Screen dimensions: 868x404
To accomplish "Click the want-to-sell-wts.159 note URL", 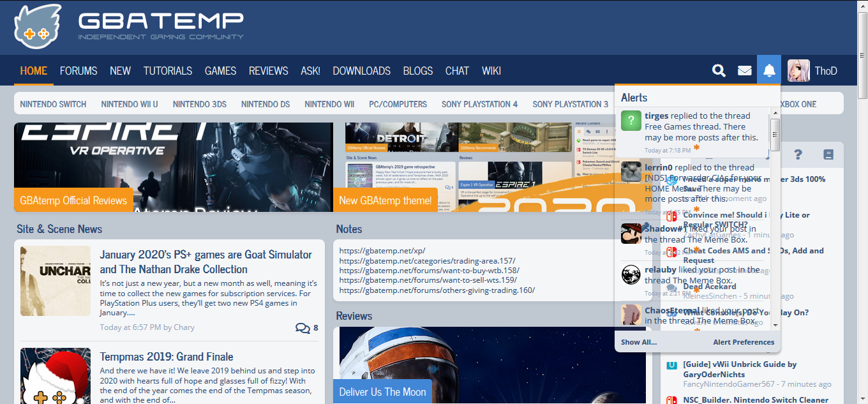I will coord(428,280).
